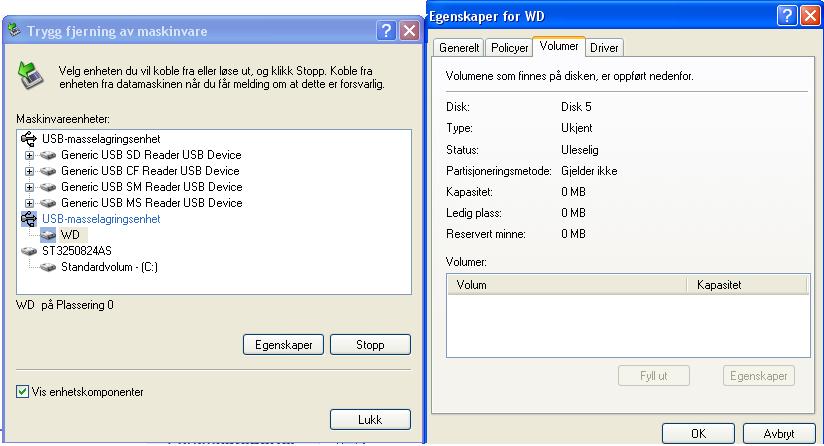
Task: Select Generic USB SM Reader USB Device
Action: pos(152,187)
